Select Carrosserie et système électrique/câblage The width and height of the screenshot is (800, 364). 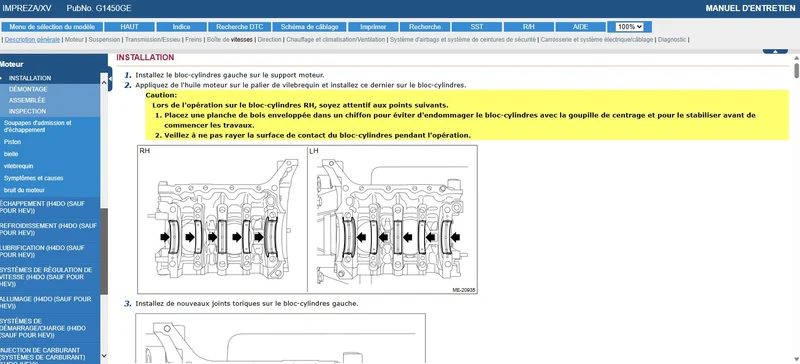point(597,40)
